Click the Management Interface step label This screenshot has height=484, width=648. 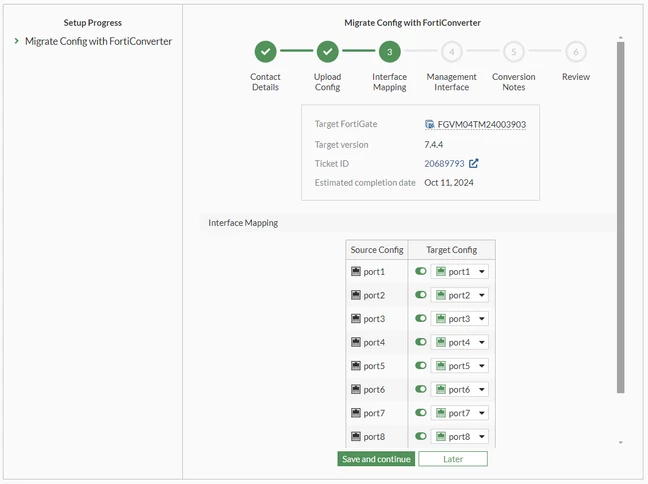pos(451,82)
